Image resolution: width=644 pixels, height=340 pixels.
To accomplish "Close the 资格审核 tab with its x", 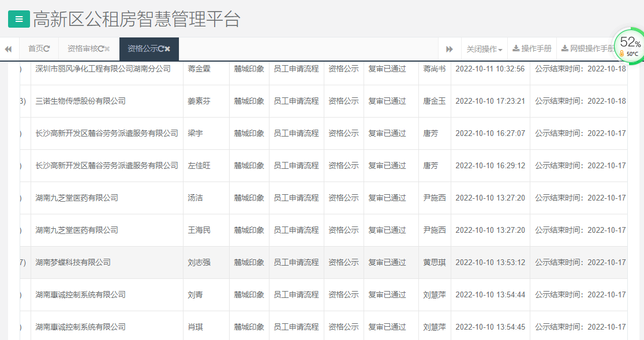I will pyautogui.click(x=108, y=48).
